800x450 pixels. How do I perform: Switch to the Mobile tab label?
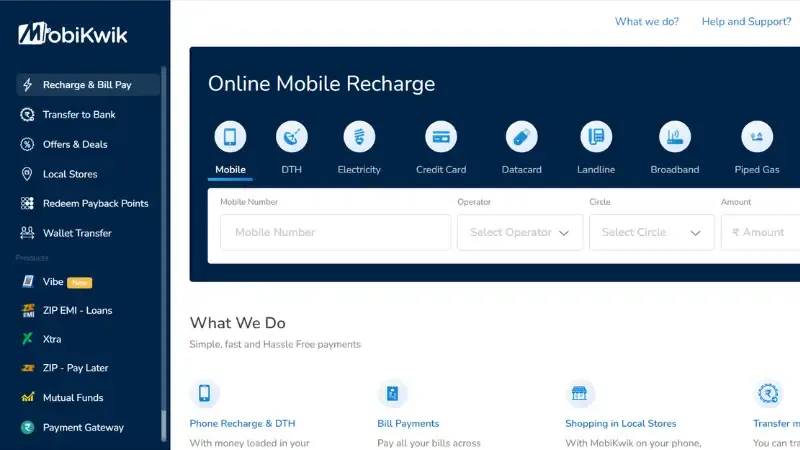[x=230, y=170]
